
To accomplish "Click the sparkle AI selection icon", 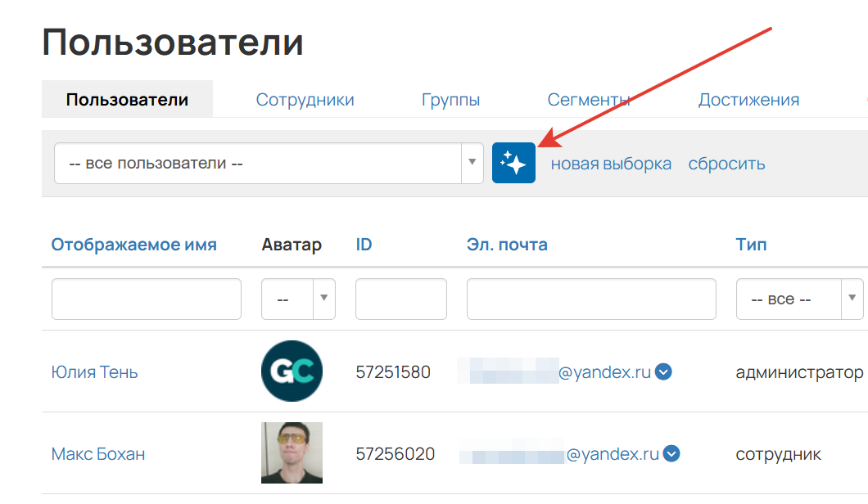I will pyautogui.click(x=513, y=162).
